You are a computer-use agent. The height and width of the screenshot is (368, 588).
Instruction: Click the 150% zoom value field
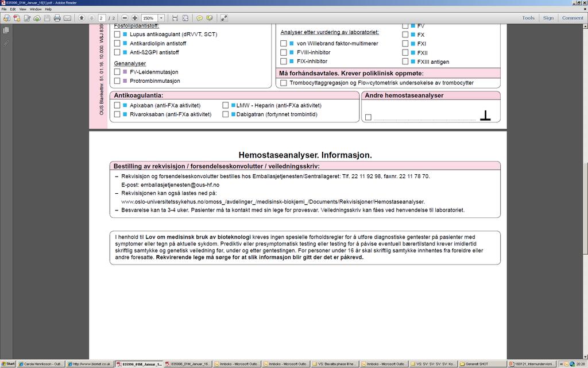coord(150,18)
